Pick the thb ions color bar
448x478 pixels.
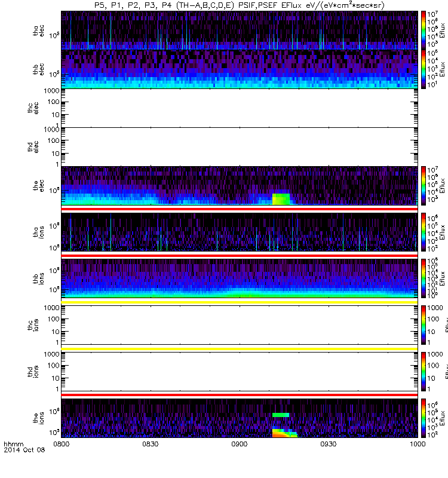pos(424,278)
